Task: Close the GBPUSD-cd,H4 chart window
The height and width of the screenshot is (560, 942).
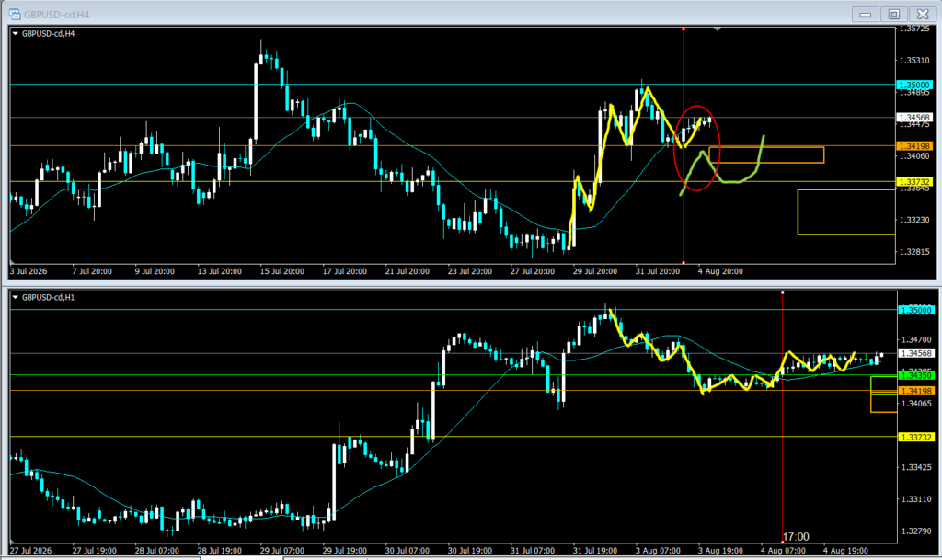Action: click(x=923, y=14)
